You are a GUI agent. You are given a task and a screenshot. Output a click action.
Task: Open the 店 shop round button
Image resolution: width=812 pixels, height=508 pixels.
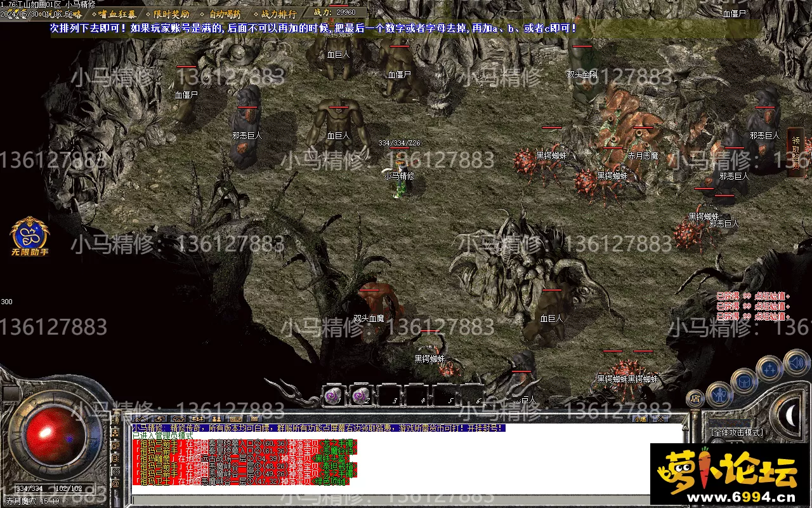pos(695,399)
